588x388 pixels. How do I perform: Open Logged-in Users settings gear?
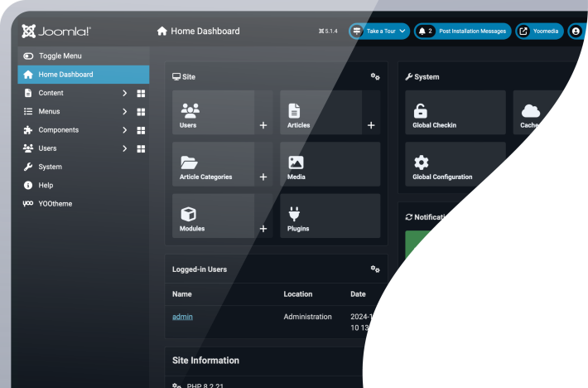pos(375,269)
